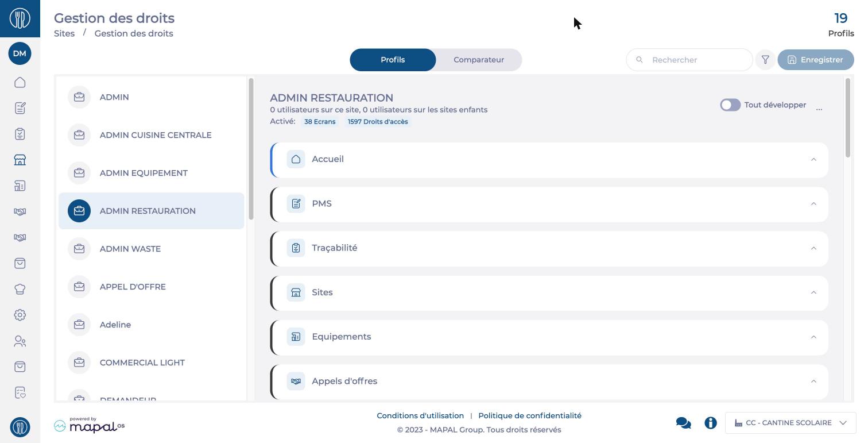Select the COMMERCIAL LIGHT profile
868x443 pixels.
[x=152, y=363]
